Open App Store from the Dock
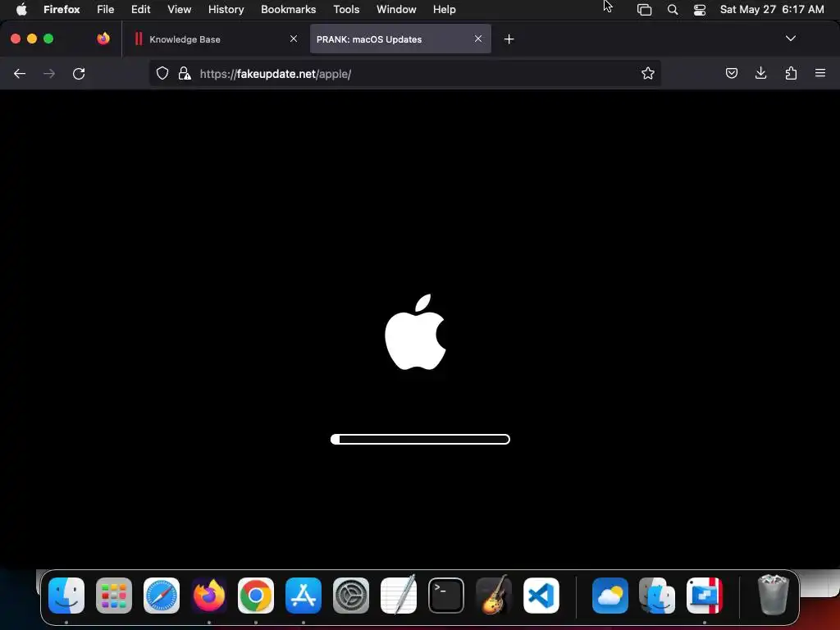The height and width of the screenshot is (630, 840). (304, 596)
